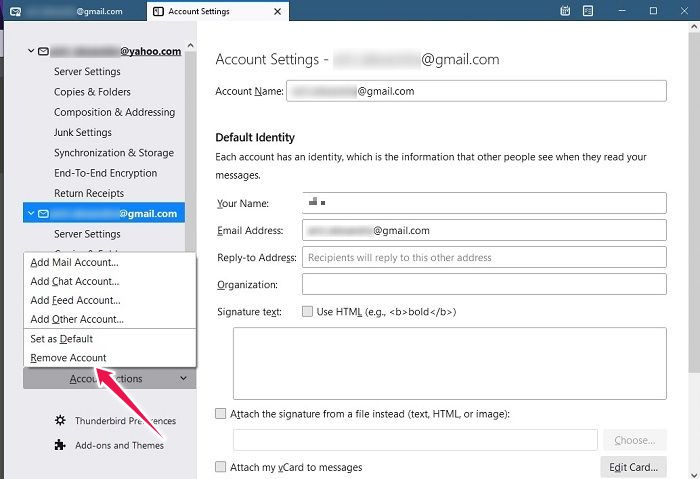
Task: Open yahoo Copies & Folders
Action: coord(92,92)
